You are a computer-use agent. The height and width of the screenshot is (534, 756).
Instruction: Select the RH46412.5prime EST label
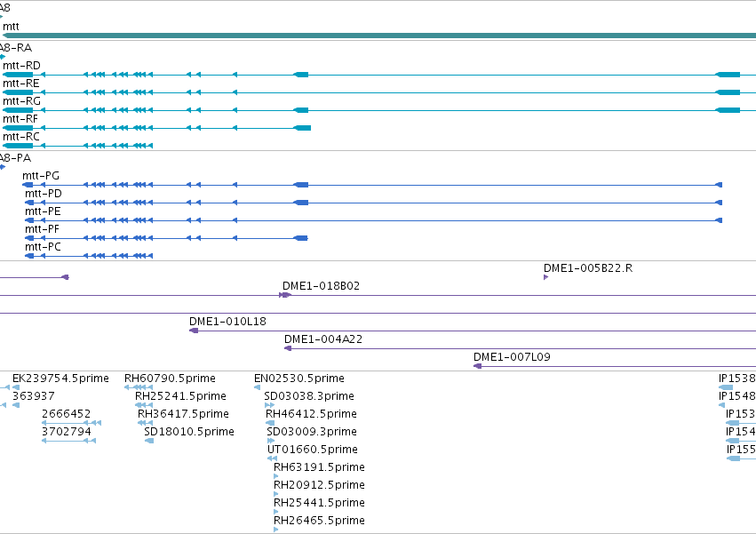311,414
